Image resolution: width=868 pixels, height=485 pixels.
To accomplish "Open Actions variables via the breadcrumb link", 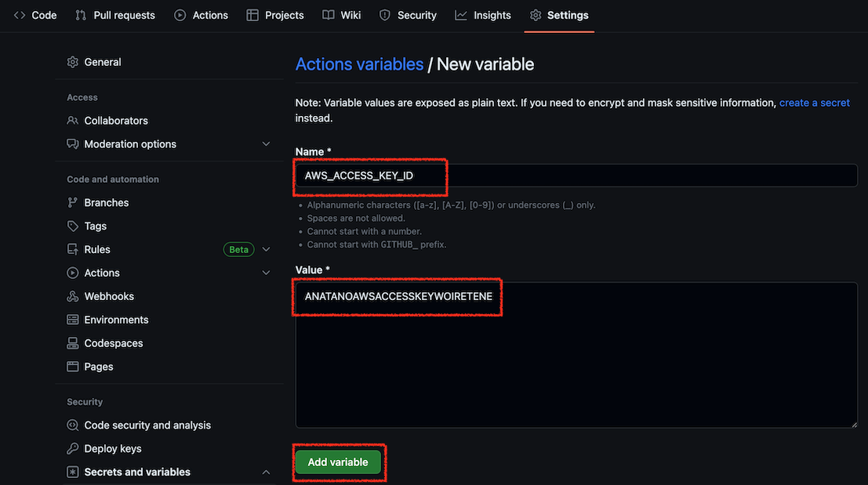I will coord(359,63).
